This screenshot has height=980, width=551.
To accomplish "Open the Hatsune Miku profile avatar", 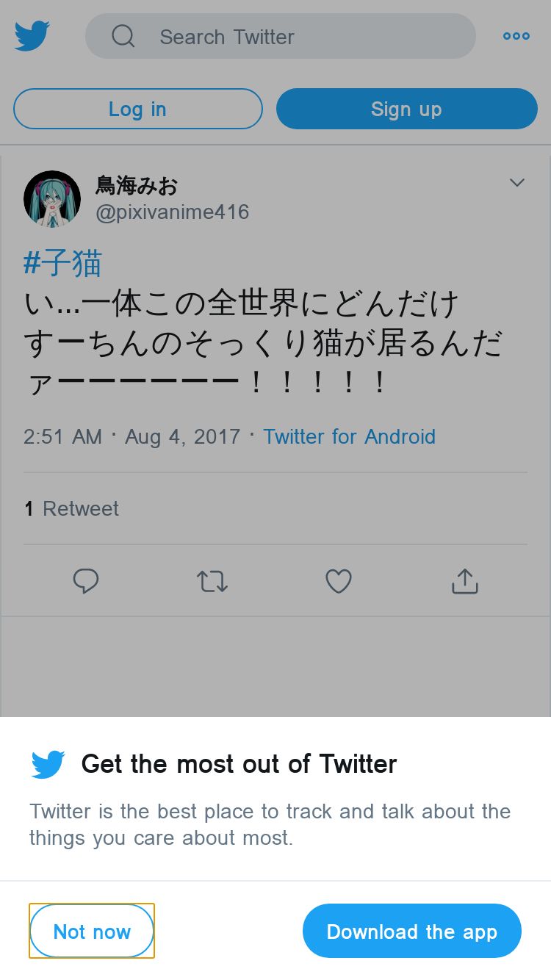I will pyautogui.click(x=52, y=199).
